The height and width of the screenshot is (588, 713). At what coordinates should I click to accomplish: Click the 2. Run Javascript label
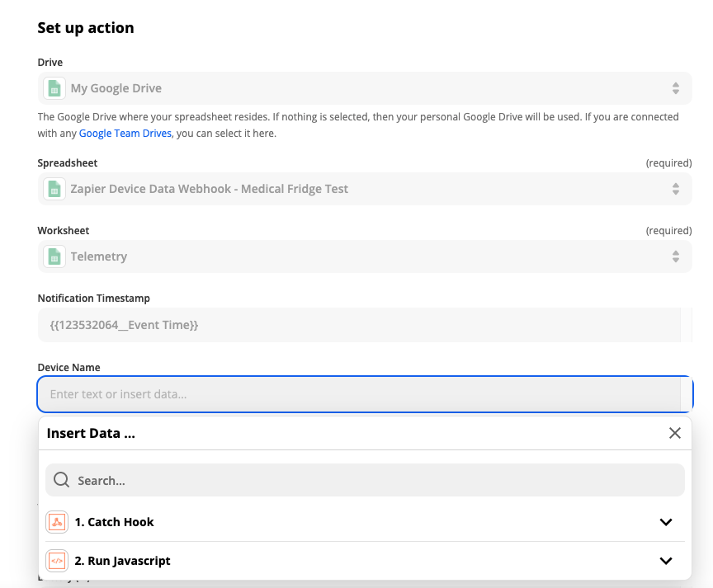[122, 561]
